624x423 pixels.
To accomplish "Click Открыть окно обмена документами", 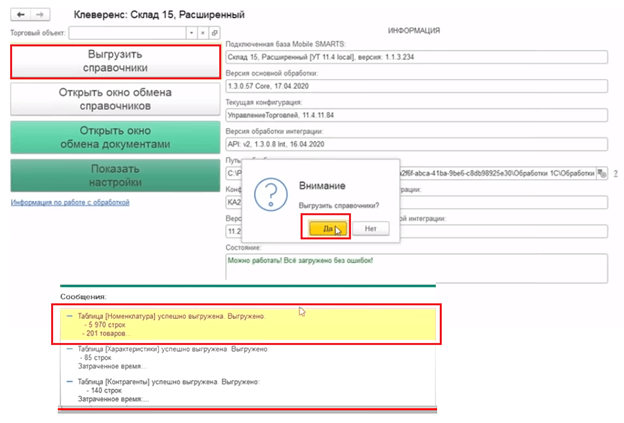I will [115, 137].
